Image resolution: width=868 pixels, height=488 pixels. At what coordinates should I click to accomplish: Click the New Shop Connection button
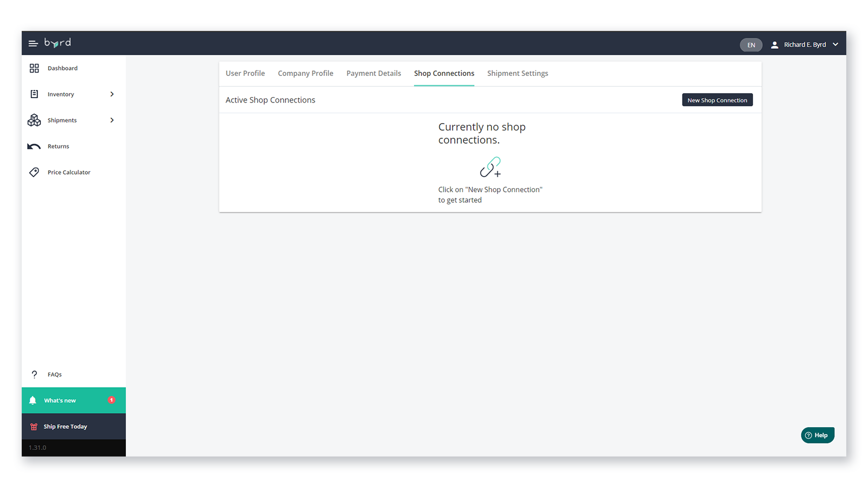717,100
